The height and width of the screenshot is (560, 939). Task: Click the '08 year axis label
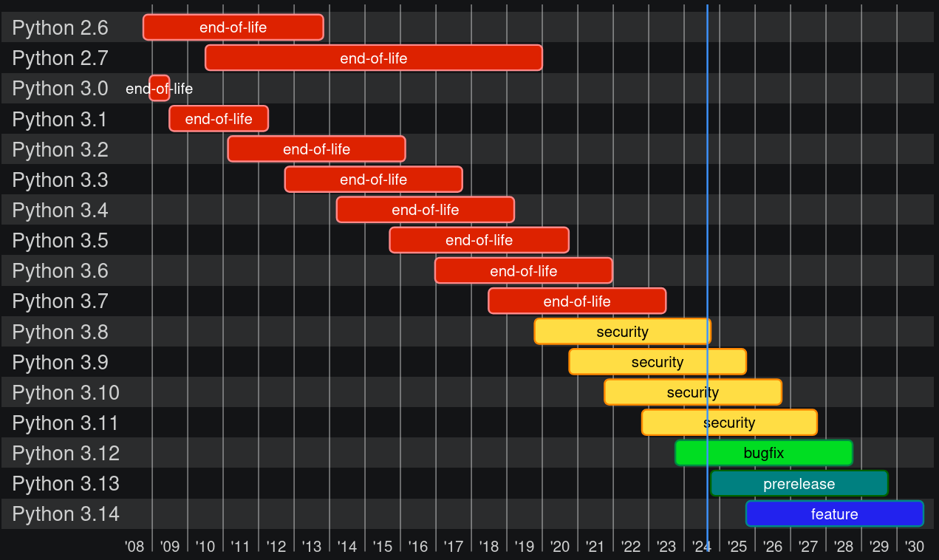pyautogui.click(x=134, y=547)
